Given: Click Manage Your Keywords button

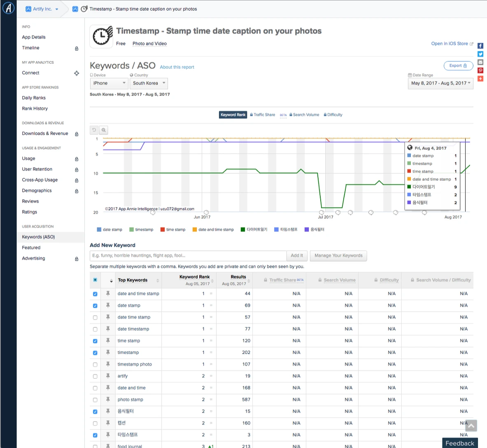Looking at the screenshot, I should [338, 256].
